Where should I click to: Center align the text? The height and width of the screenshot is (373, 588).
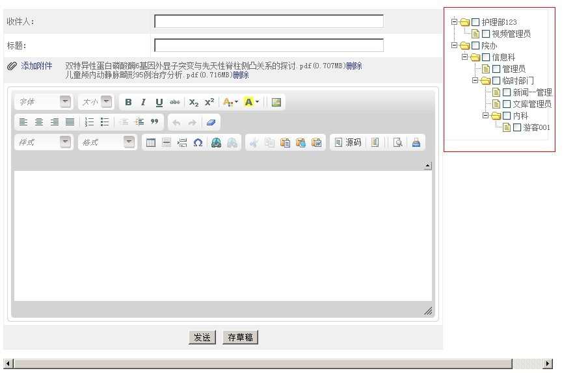pos(38,122)
